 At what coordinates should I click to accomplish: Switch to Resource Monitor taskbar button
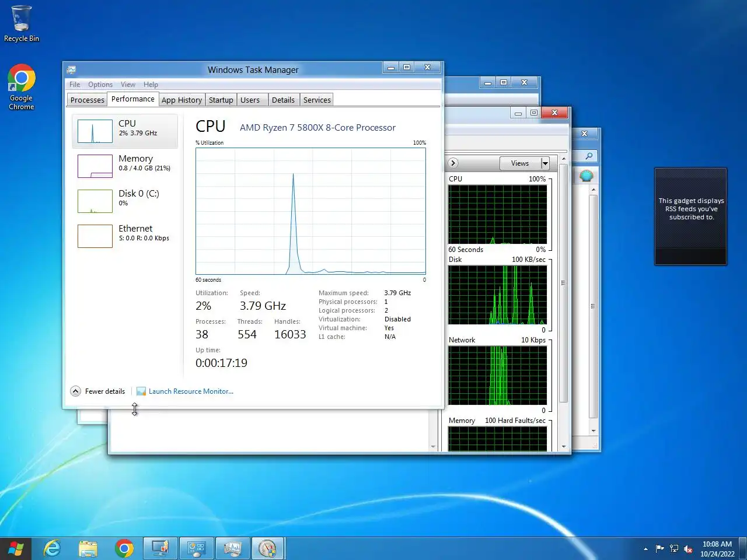pos(267,548)
